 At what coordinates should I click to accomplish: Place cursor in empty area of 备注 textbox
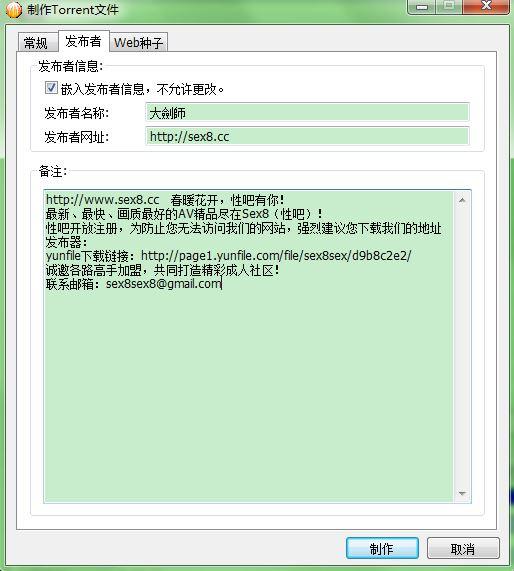248,393
